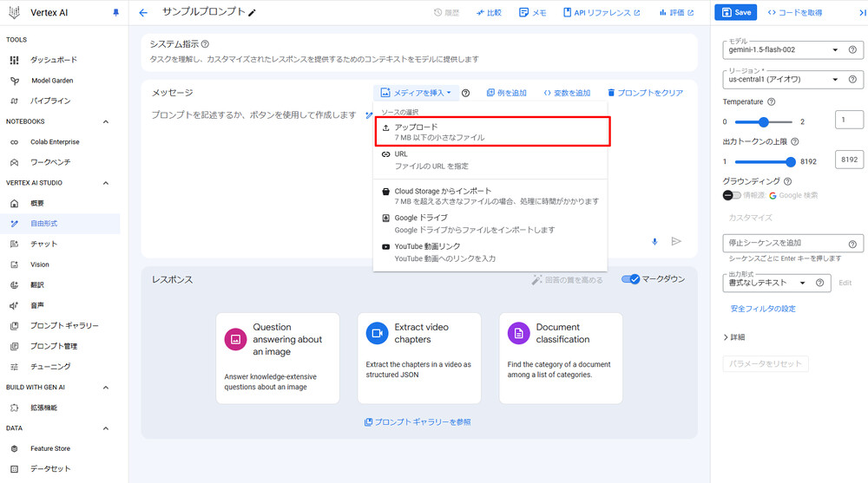Open プロンプト ギャラリーを参照 link

[418, 421]
